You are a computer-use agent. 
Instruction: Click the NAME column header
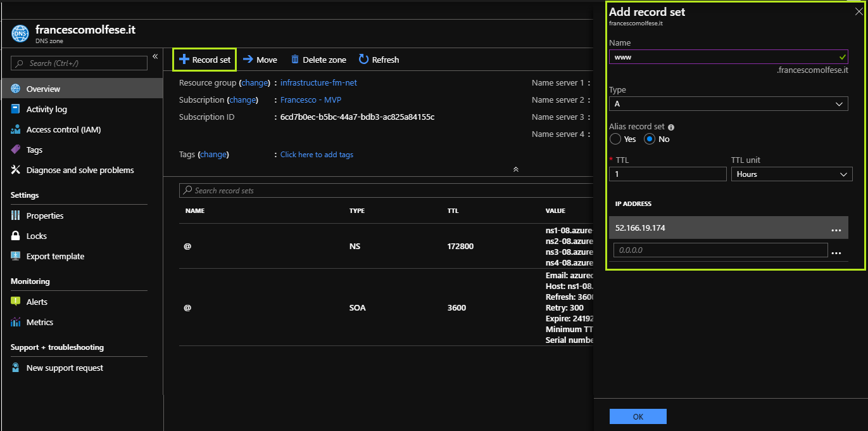click(195, 210)
